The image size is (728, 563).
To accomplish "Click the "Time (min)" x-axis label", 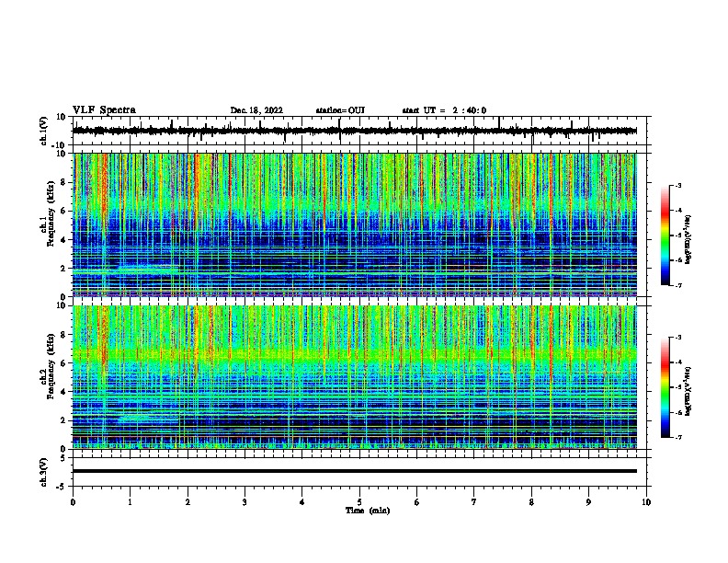I will tap(368, 511).
